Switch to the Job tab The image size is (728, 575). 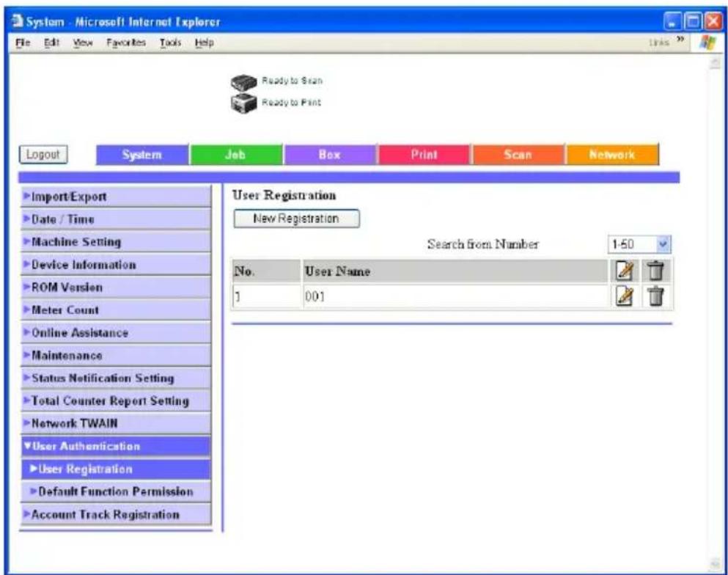click(236, 155)
